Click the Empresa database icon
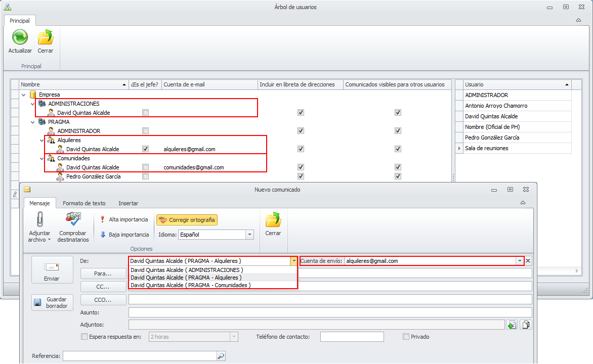Screen dimensions: 593x364 (x=33, y=95)
